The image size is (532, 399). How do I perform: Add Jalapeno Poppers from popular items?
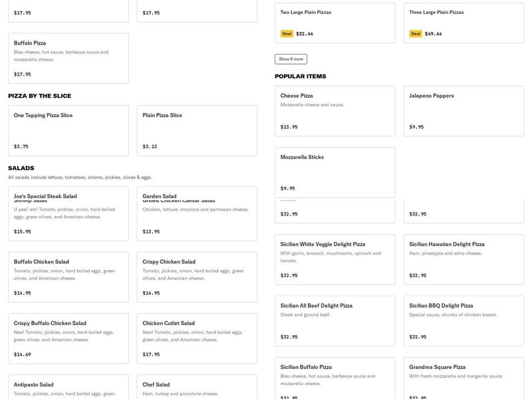point(464,111)
